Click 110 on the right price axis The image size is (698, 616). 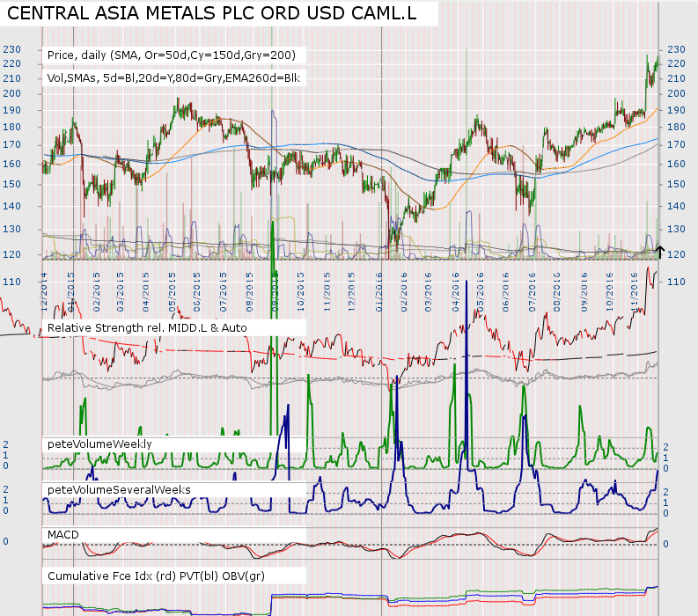[676, 282]
